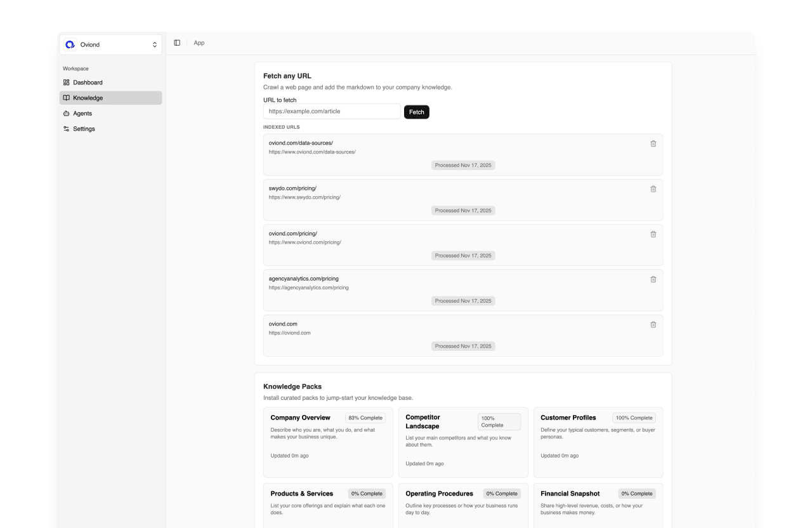812x528 pixels.
Task: Click the trash icon for swydo.com/pricing/
Action: click(653, 188)
